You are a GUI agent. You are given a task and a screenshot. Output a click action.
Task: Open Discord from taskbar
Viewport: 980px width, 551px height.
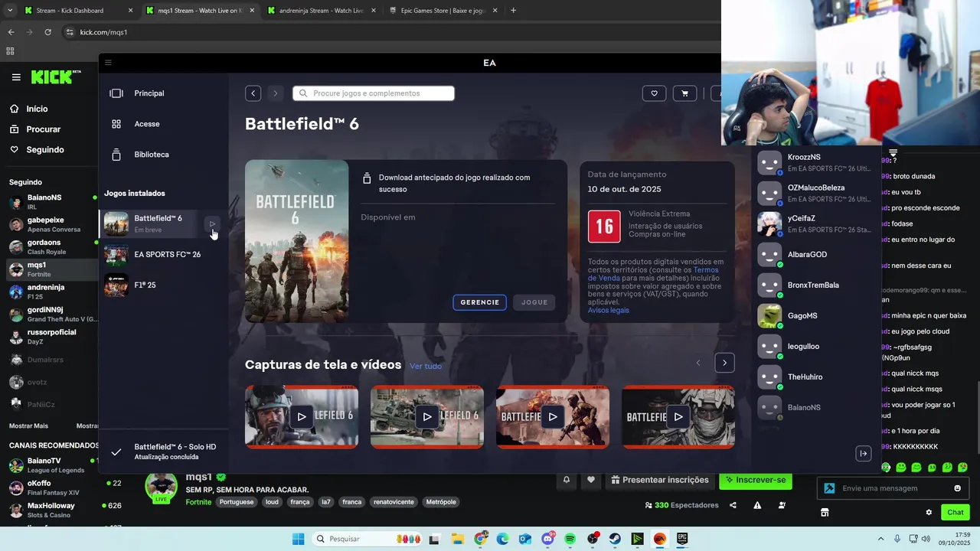click(547, 539)
